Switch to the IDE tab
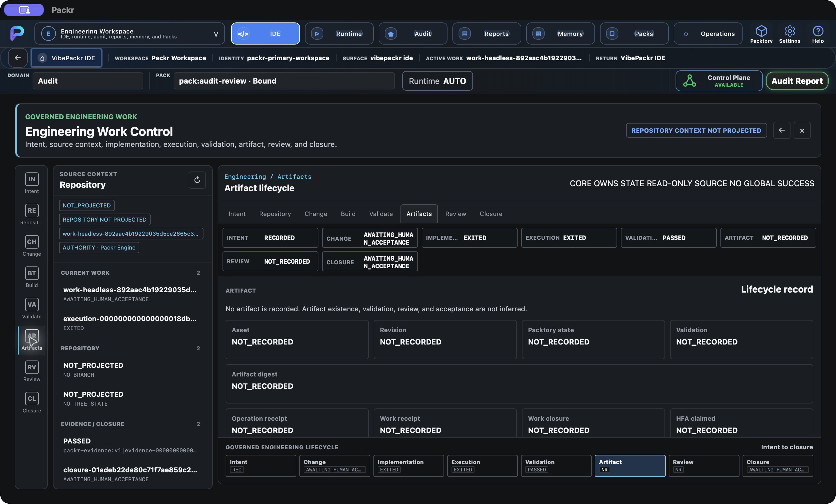 pos(265,33)
